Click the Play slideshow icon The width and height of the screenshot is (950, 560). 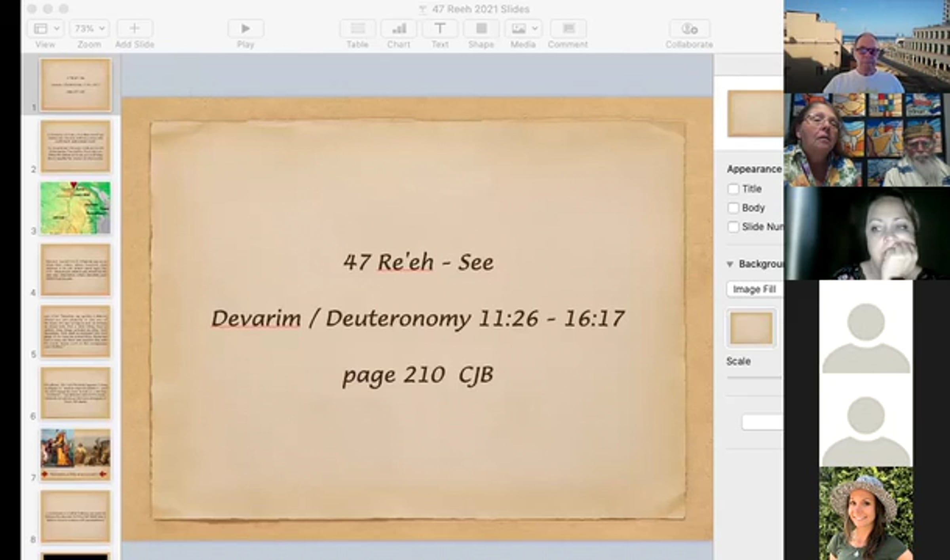pos(245,28)
